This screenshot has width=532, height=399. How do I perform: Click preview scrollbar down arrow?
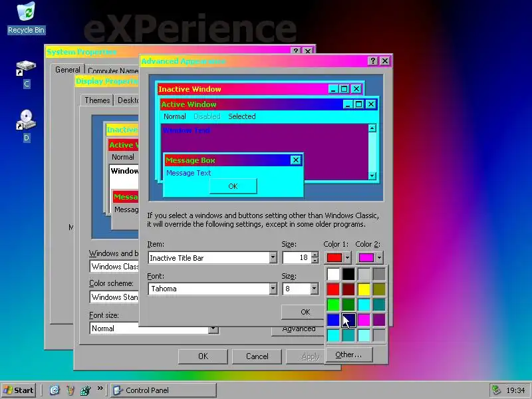[x=372, y=176]
